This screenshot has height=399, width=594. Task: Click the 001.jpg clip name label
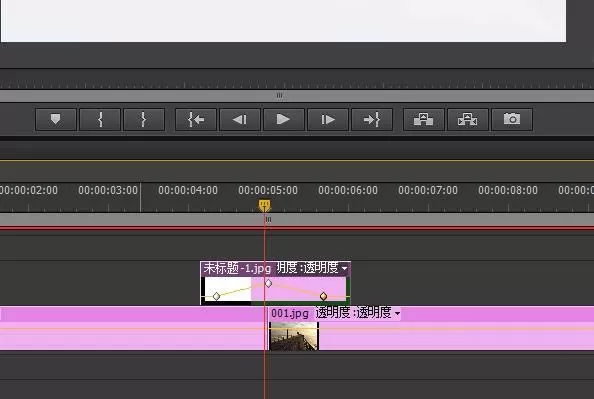pos(290,313)
